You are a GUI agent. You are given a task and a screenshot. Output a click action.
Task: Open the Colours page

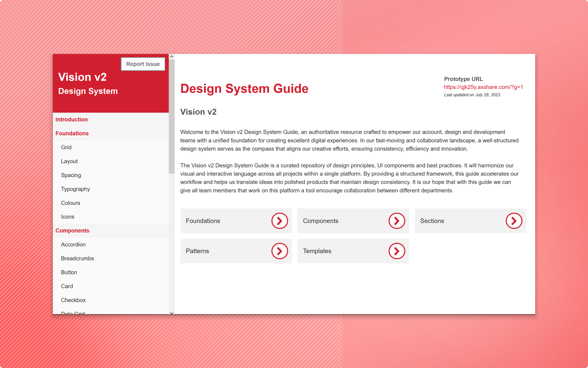[70, 203]
